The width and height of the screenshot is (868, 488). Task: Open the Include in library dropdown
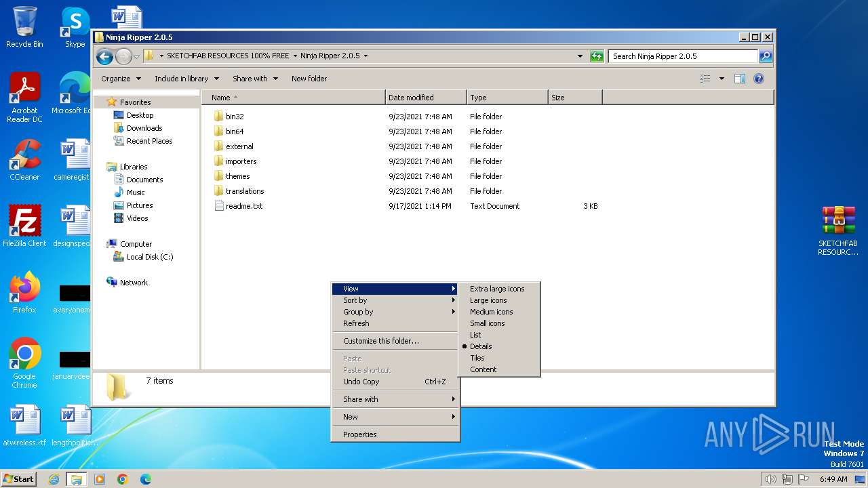click(186, 79)
